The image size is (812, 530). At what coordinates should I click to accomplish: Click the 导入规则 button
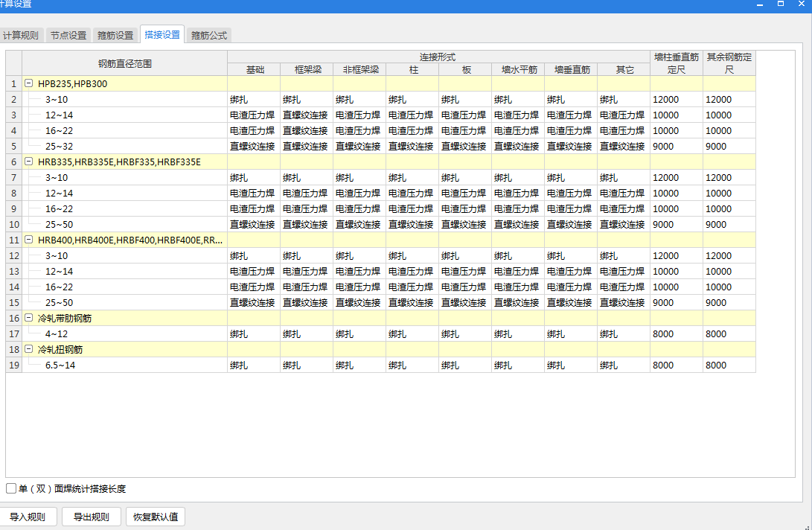(x=28, y=517)
